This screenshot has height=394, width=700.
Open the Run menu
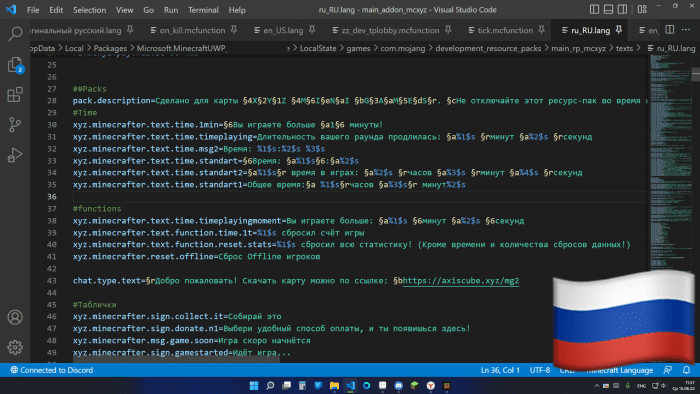pos(171,10)
